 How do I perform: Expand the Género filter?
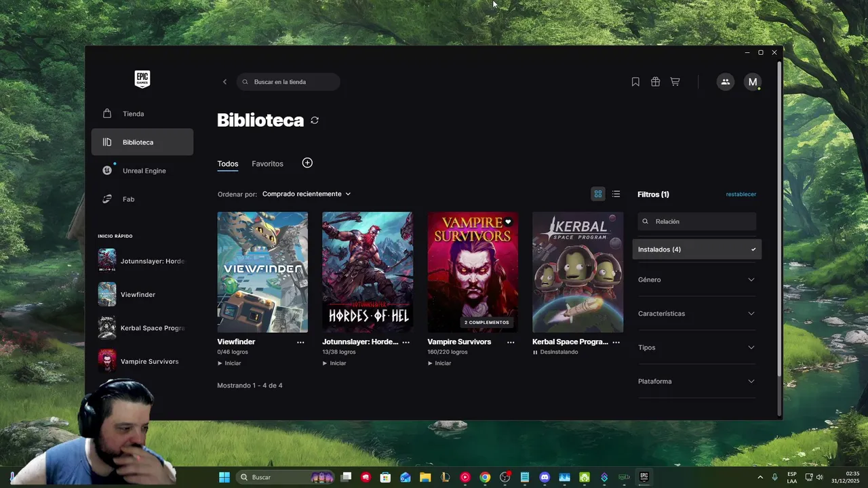pos(696,280)
